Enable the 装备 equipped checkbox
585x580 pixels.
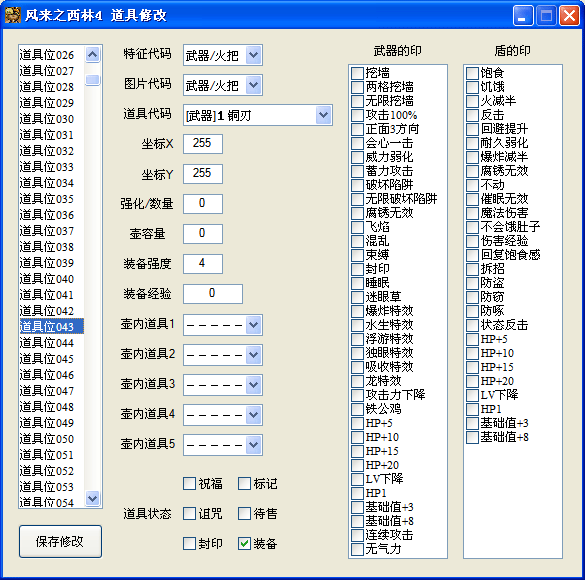(244, 543)
